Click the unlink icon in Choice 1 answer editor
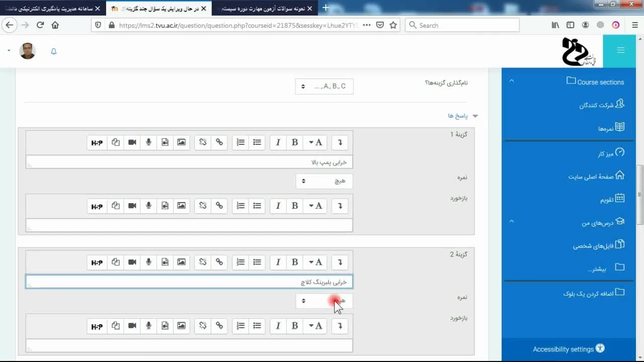 (x=203, y=142)
